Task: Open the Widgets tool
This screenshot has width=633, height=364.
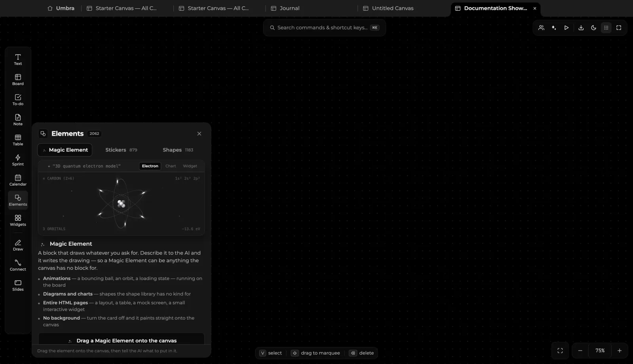Action: tap(18, 220)
